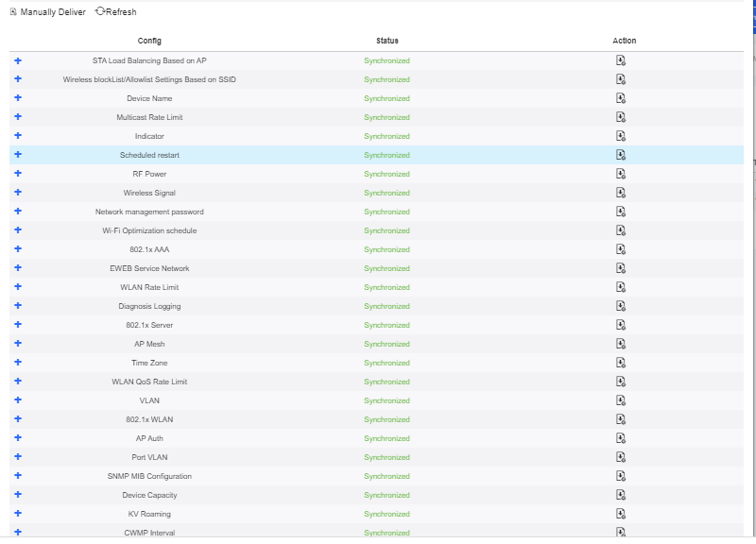Click deliver icon for Device Name row
Image resolution: width=756 pixels, height=544 pixels.
(x=621, y=98)
